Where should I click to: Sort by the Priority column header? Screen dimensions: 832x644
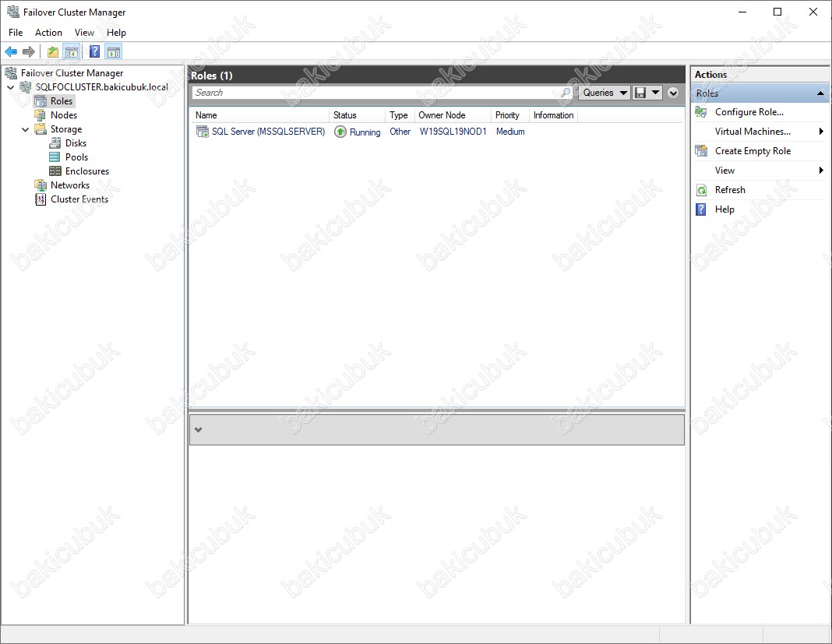(510, 115)
